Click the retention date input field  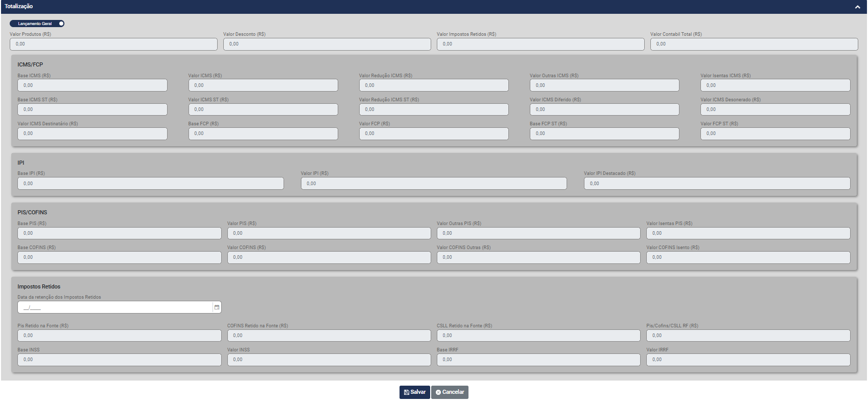tap(115, 307)
